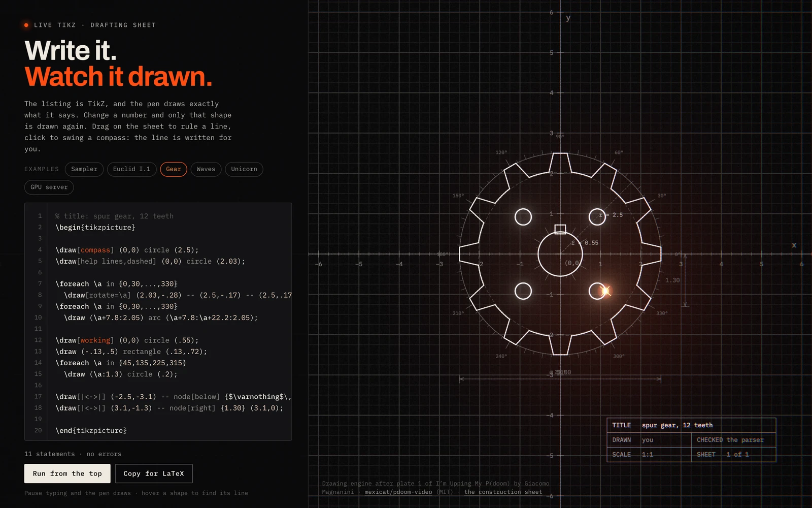The image size is (812, 508).
Task: Click the 'CHECKED the parser' cell
Action: click(733, 440)
